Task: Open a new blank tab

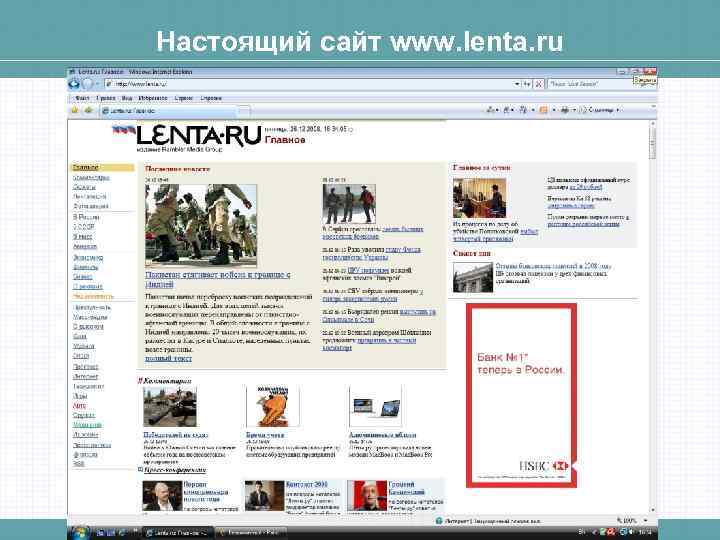Action: tap(244, 111)
